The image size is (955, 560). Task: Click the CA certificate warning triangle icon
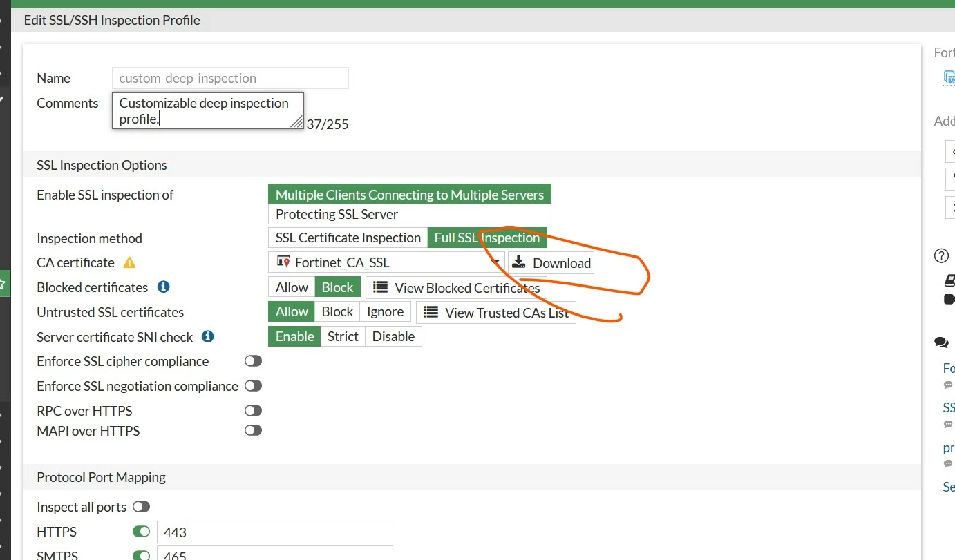coord(129,262)
